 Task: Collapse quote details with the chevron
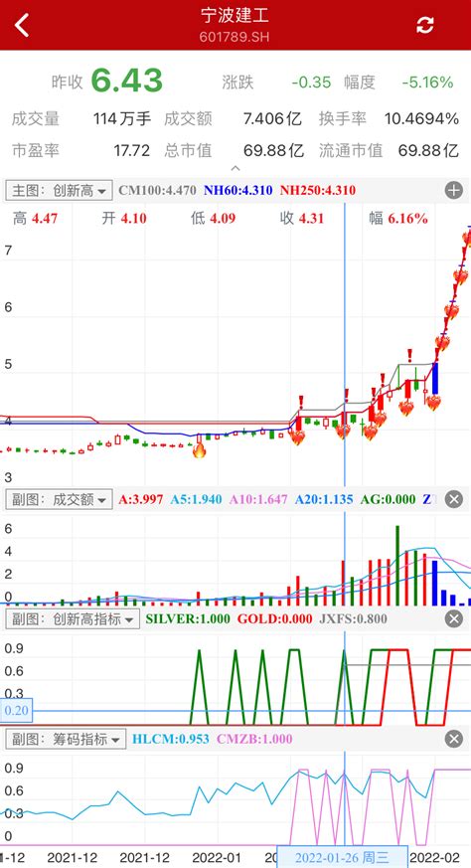[x=235, y=168]
